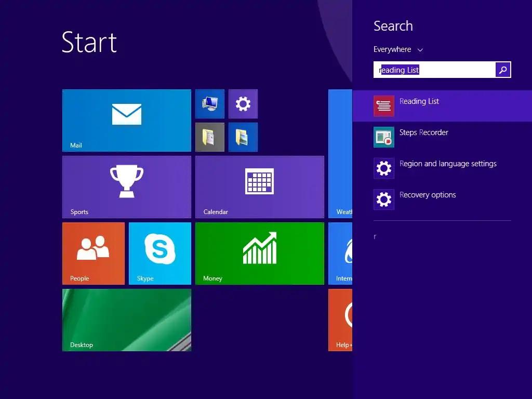Click the Region and language gear icon
This screenshot has width=532, height=399.
384,168
